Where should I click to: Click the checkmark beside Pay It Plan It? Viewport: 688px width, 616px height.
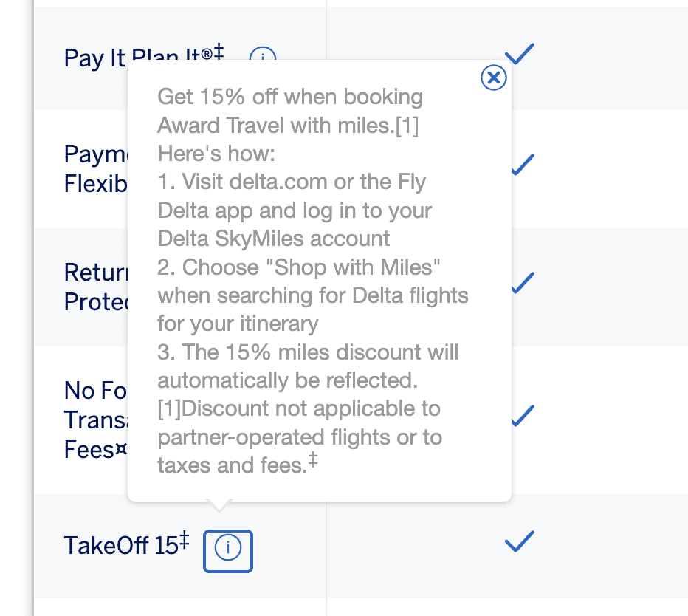(520, 53)
